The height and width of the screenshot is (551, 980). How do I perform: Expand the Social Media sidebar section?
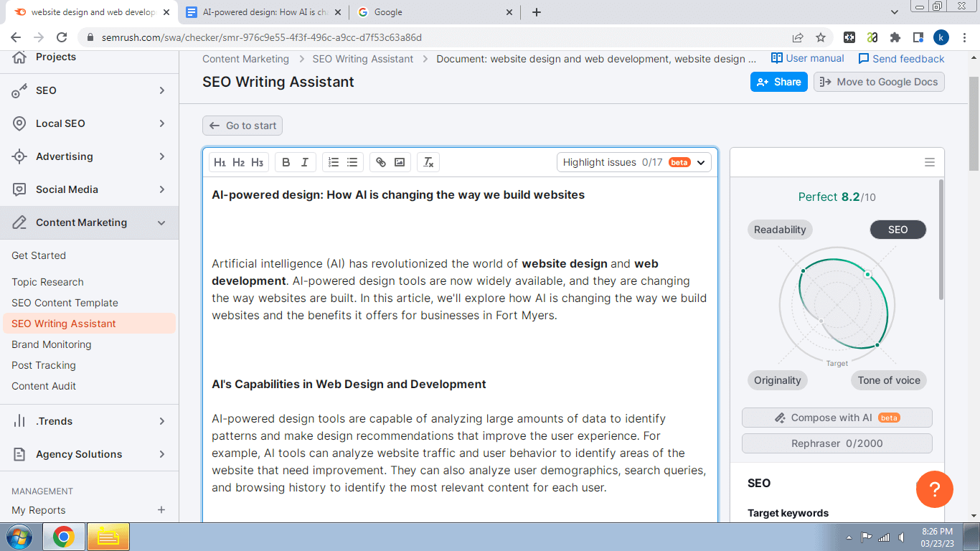point(89,189)
